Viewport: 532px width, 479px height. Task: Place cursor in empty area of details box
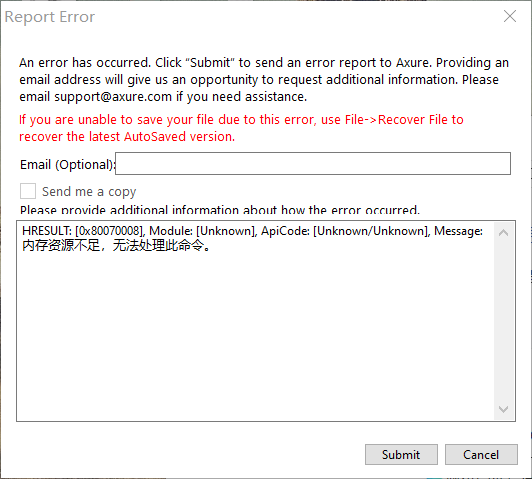click(254, 332)
